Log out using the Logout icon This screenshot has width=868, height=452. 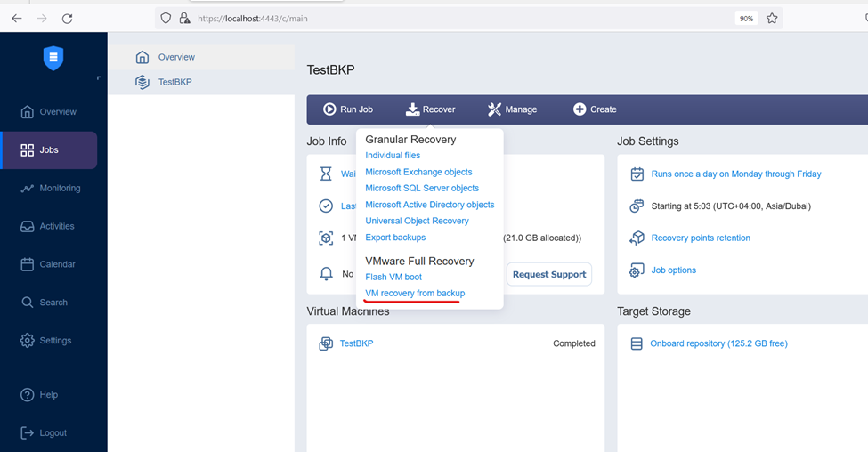(27, 432)
